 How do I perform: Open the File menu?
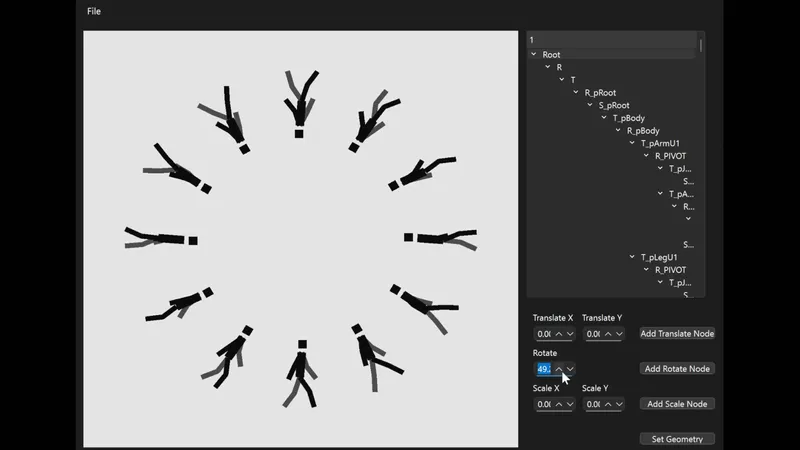tap(94, 11)
